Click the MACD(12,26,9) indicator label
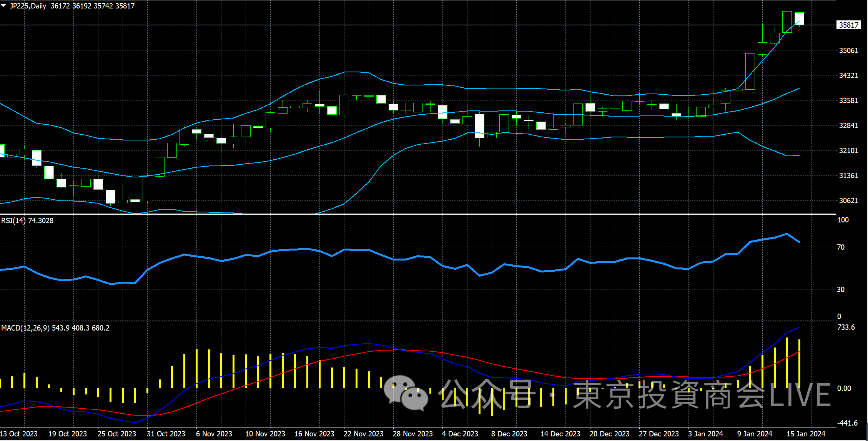868x441 pixels. click(25, 328)
